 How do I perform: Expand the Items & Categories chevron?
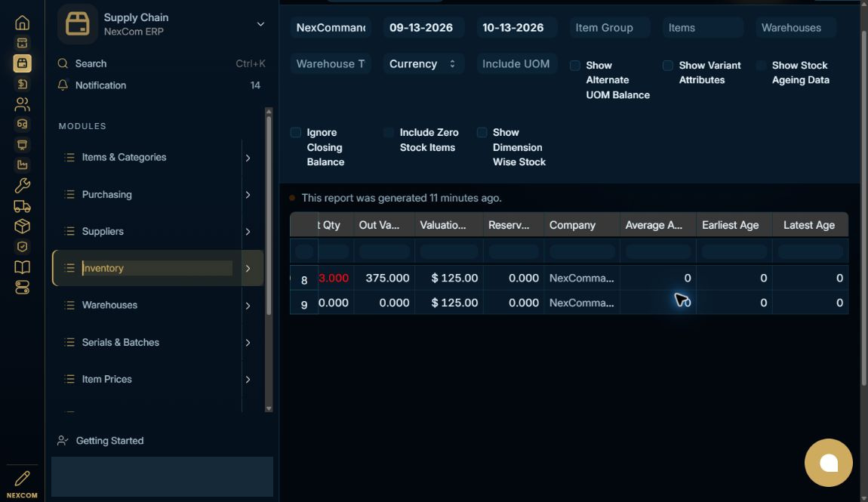click(x=248, y=158)
